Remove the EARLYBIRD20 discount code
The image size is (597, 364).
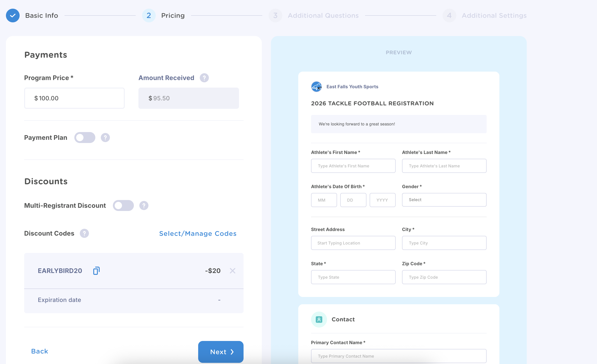232,271
